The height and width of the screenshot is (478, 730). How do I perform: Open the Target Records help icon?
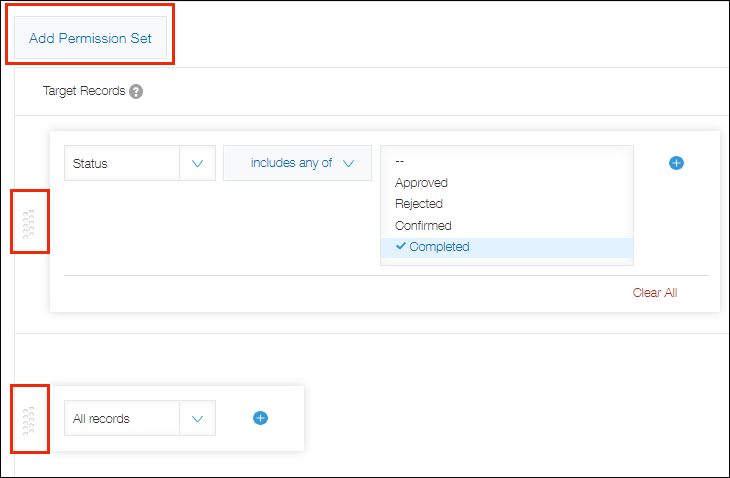click(136, 91)
